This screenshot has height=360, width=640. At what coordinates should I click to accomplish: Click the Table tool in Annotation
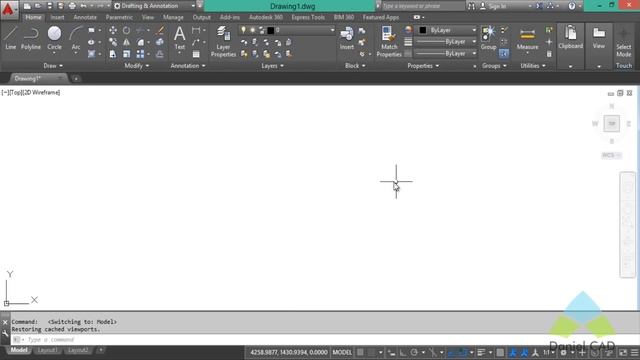[196, 54]
